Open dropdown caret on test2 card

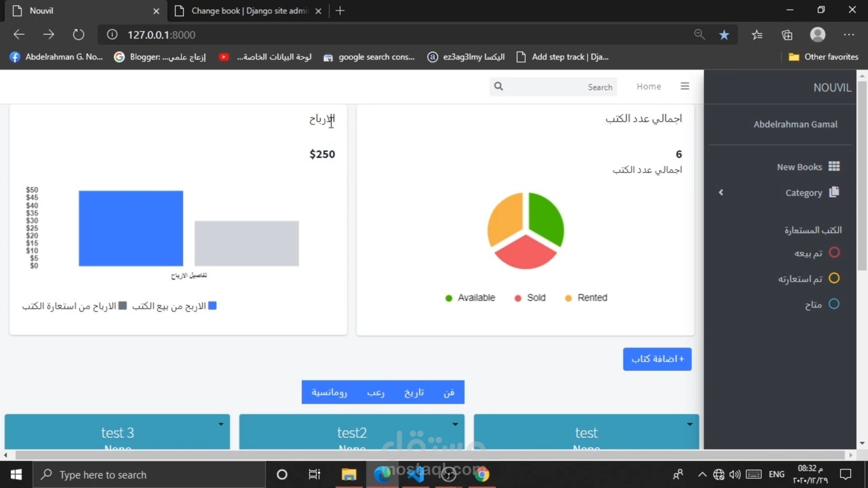click(x=455, y=424)
